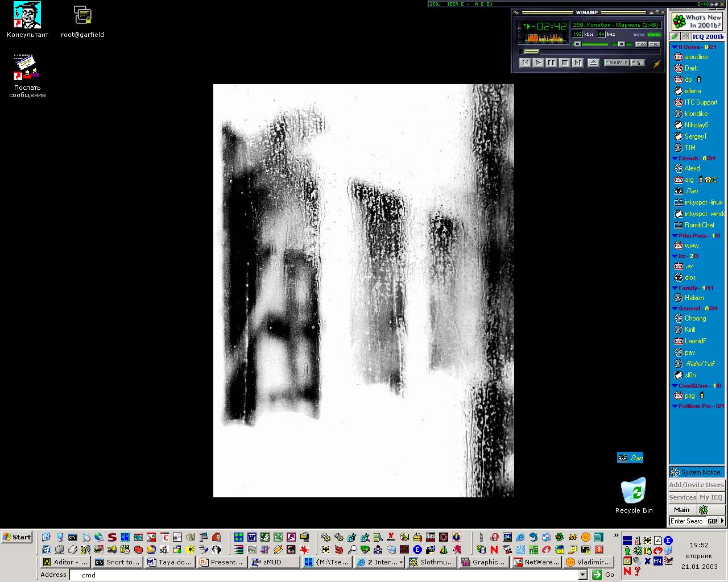Click the red N Netscape quick launch icon

[494, 550]
